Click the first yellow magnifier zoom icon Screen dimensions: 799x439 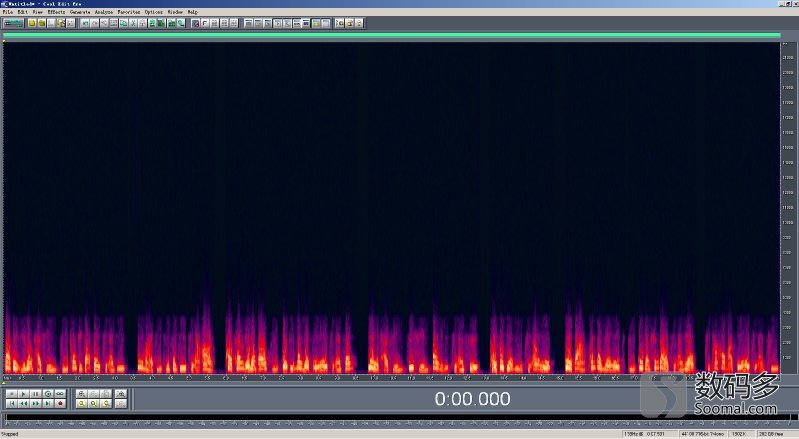tap(82, 403)
